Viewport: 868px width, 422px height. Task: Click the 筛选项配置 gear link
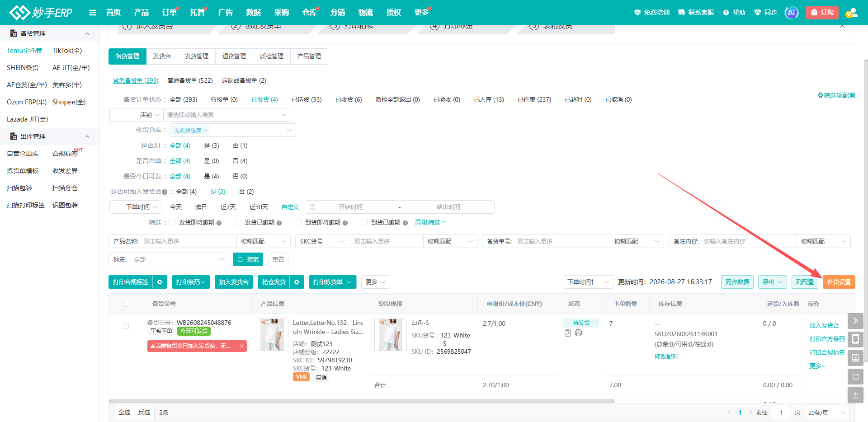coord(836,95)
